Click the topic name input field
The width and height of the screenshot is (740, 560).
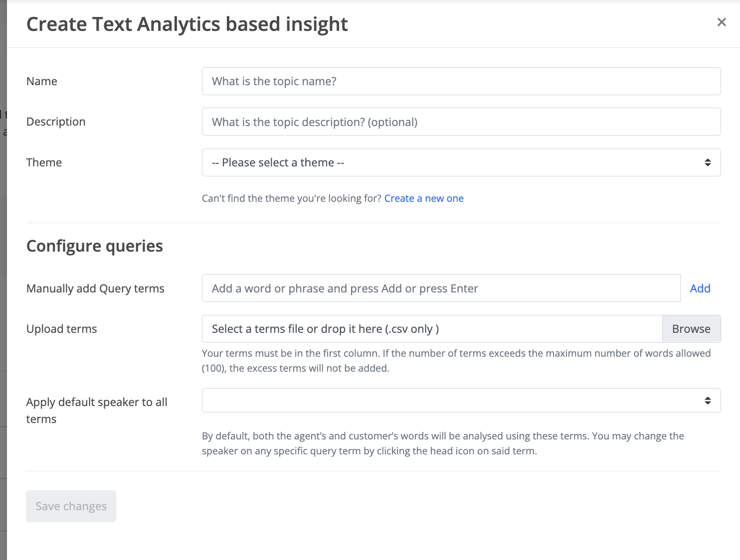(x=461, y=81)
